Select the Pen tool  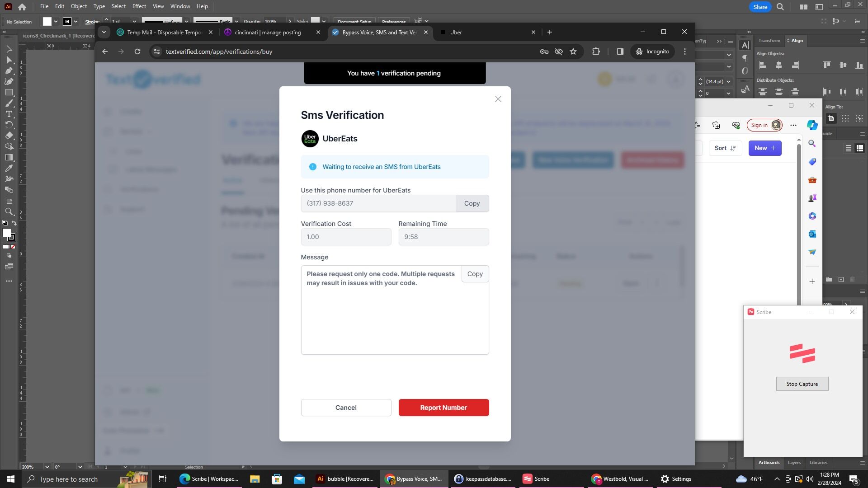point(9,70)
